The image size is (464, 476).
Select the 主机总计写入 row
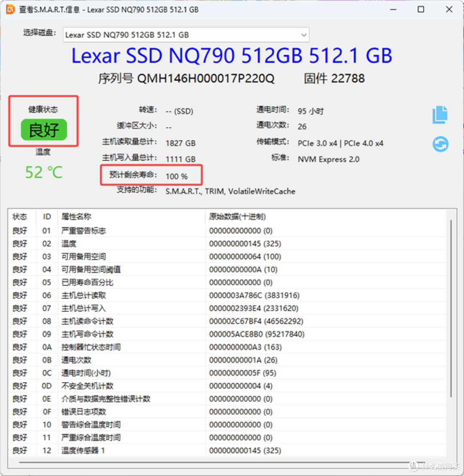(x=227, y=308)
